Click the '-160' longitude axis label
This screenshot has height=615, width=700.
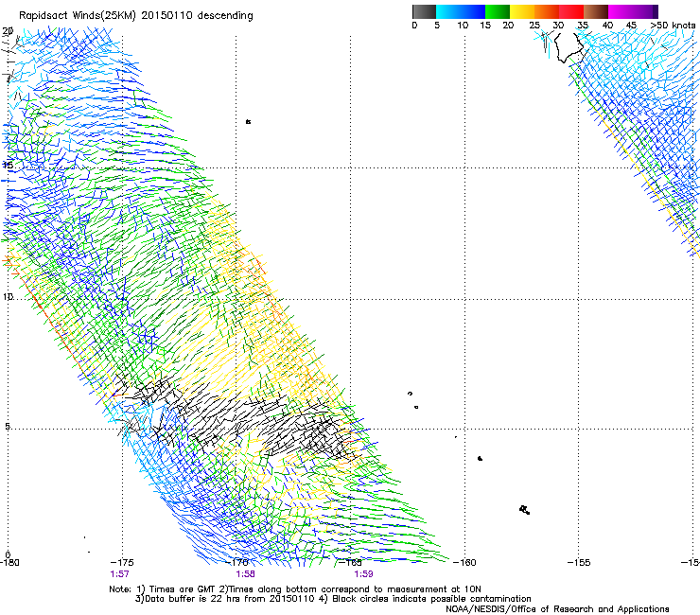click(x=464, y=562)
